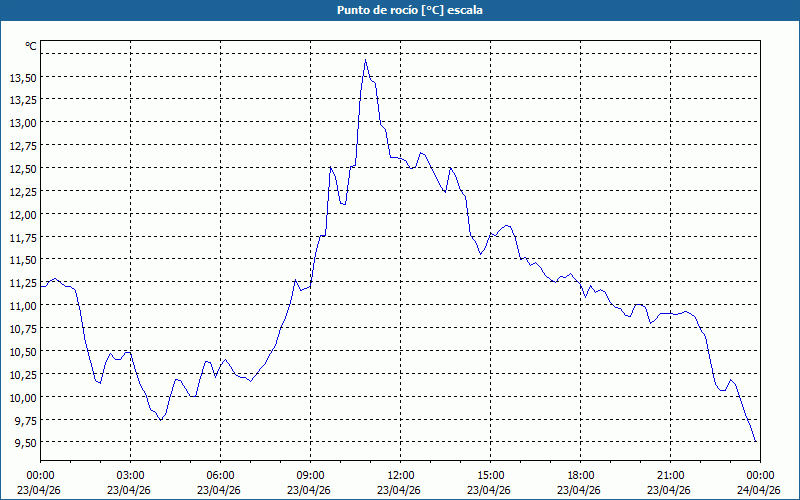
Task: Click the 10,00 y-axis label
Action: click(x=23, y=397)
